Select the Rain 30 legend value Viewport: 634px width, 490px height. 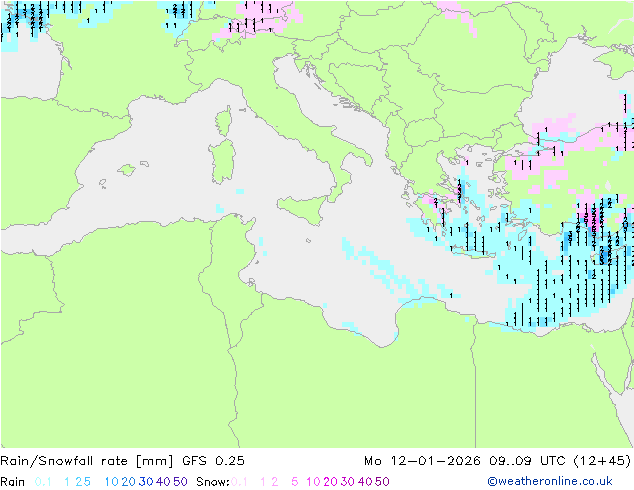(x=146, y=482)
